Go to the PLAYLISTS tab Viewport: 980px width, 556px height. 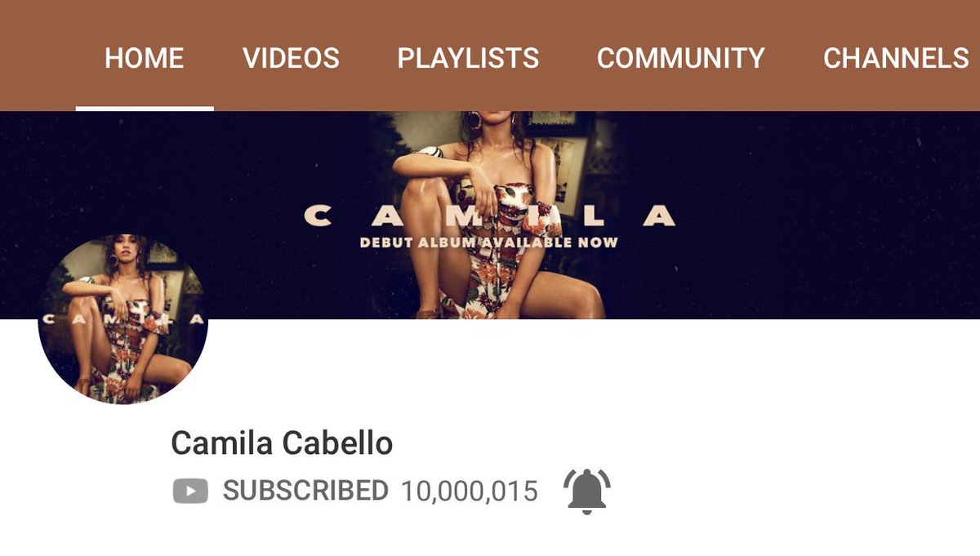[x=468, y=58]
